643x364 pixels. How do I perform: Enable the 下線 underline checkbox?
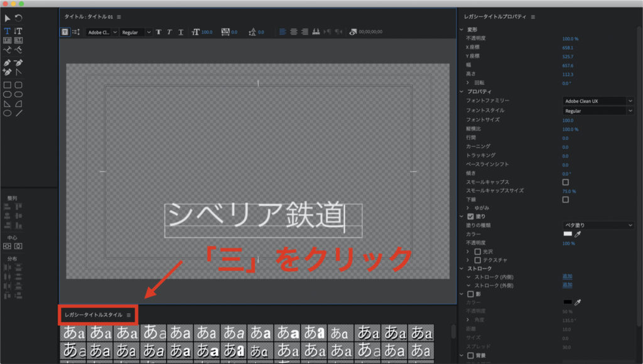566,200
